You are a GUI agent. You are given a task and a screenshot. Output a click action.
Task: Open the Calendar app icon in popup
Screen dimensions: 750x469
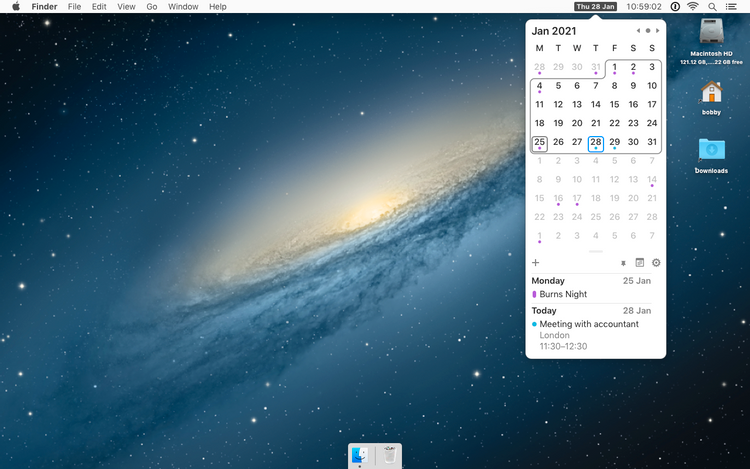point(640,263)
